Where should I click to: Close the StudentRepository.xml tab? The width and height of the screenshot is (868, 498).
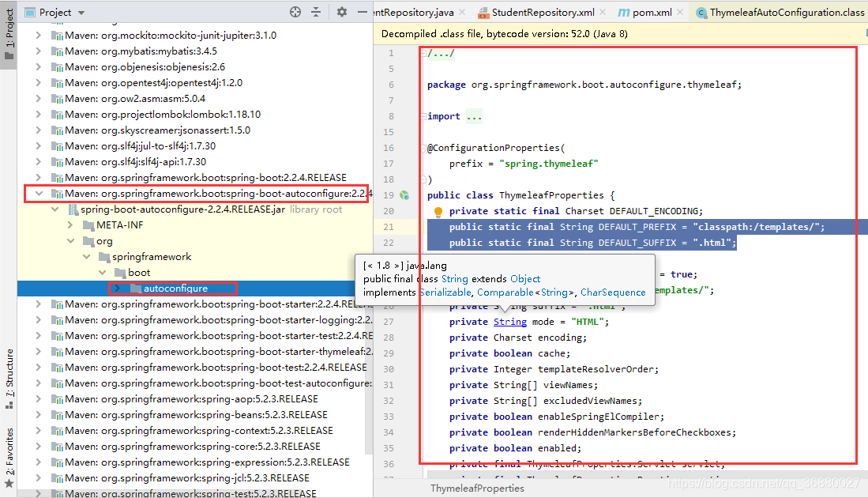point(603,12)
